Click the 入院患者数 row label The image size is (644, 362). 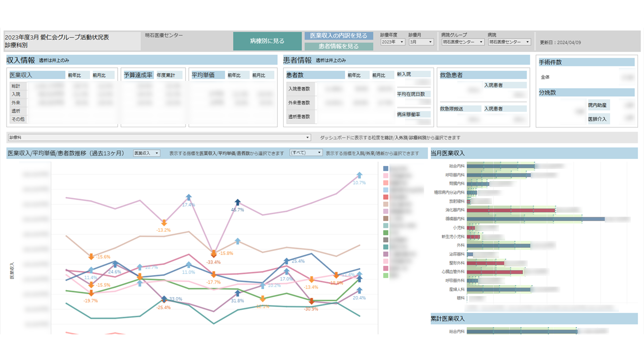pyautogui.click(x=299, y=88)
